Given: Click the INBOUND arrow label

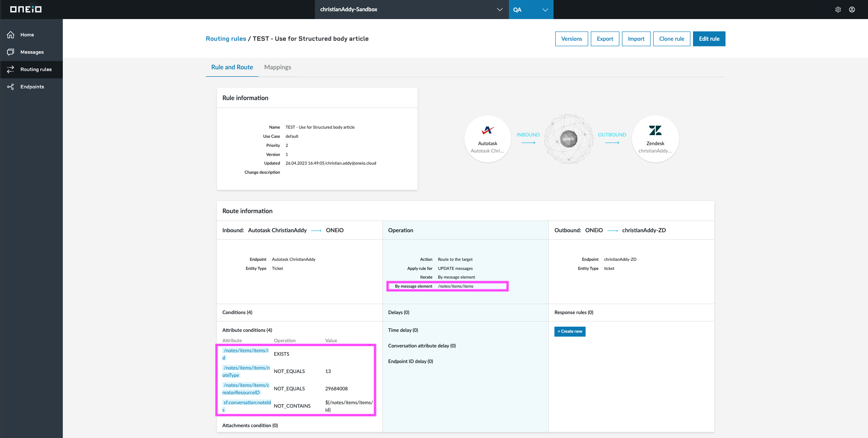Looking at the screenshot, I should [528, 135].
